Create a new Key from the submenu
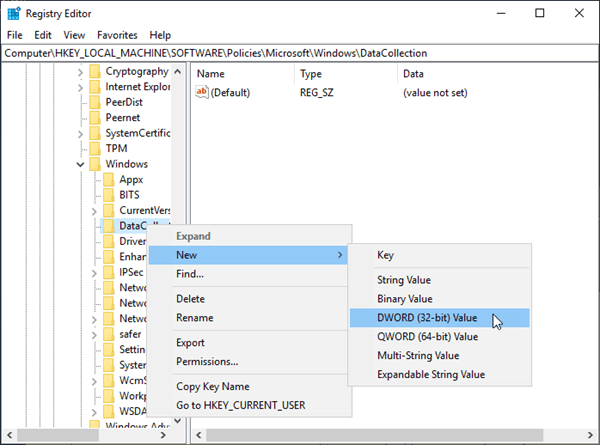Screen dimensions: 600x445 pos(440,255)
